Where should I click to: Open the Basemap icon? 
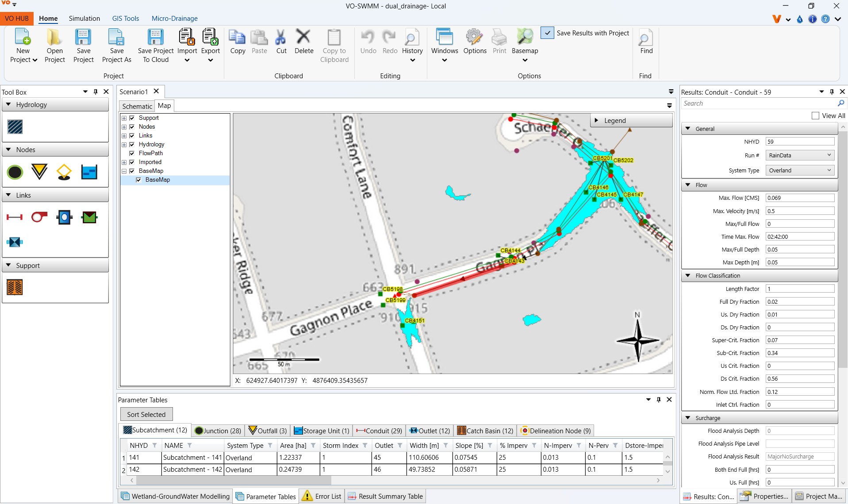[525, 37]
